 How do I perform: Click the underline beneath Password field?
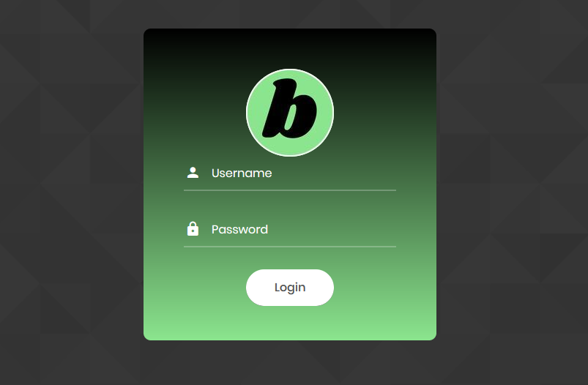click(x=290, y=247)
